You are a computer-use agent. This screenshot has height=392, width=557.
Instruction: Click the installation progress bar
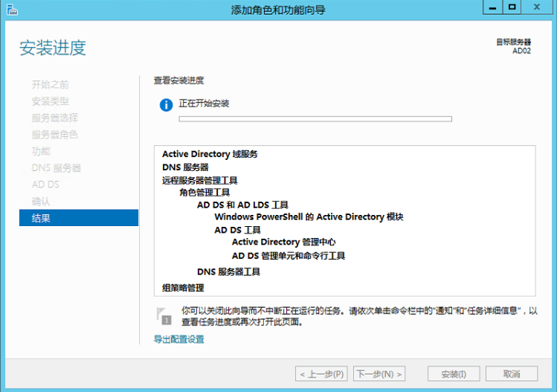315,119
